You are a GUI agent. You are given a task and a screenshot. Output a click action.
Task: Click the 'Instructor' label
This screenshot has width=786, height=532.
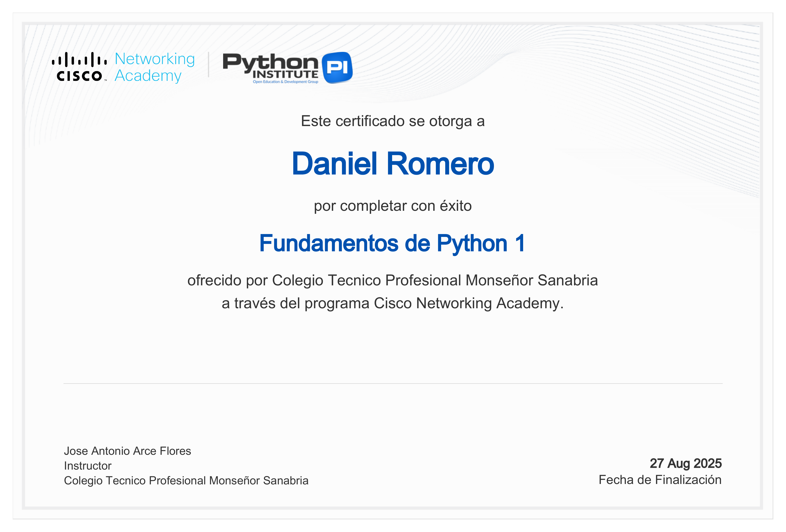(88, 466)
